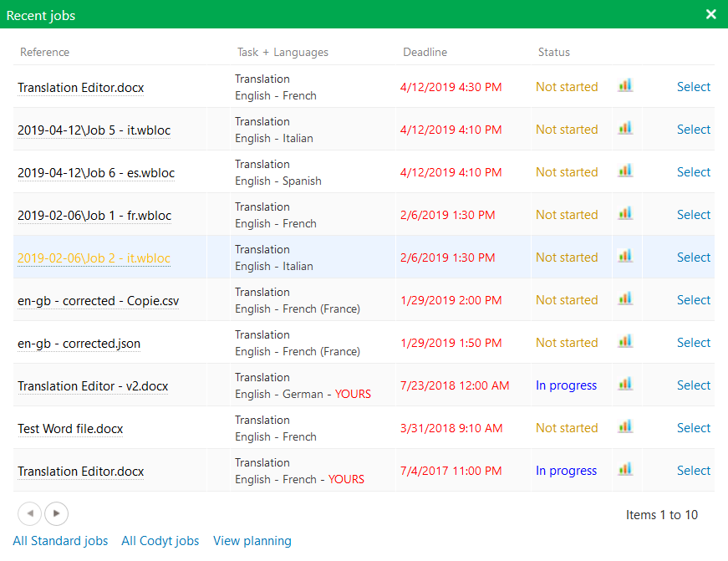This screenshot has height=561, width=728.
Task: View statistics icon for Test Word file.docx
Action: [x=624, y=426]
